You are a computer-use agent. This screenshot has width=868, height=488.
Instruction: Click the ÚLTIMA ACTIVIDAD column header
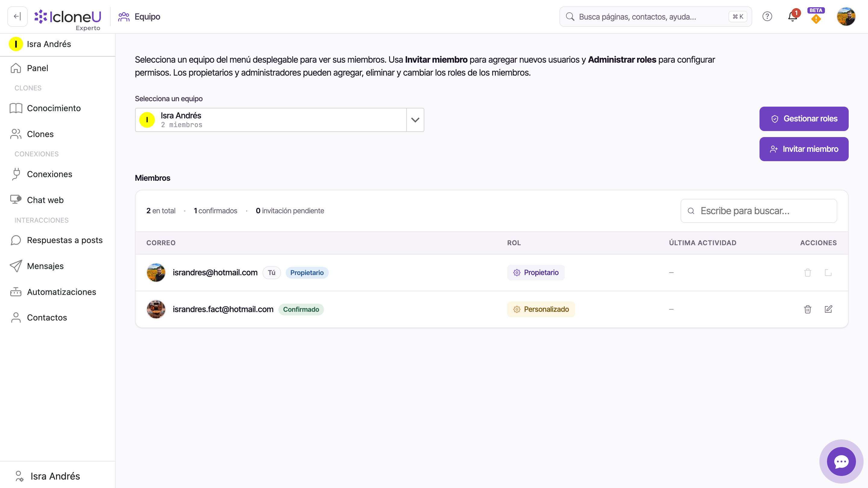click(x=703, y=243)
